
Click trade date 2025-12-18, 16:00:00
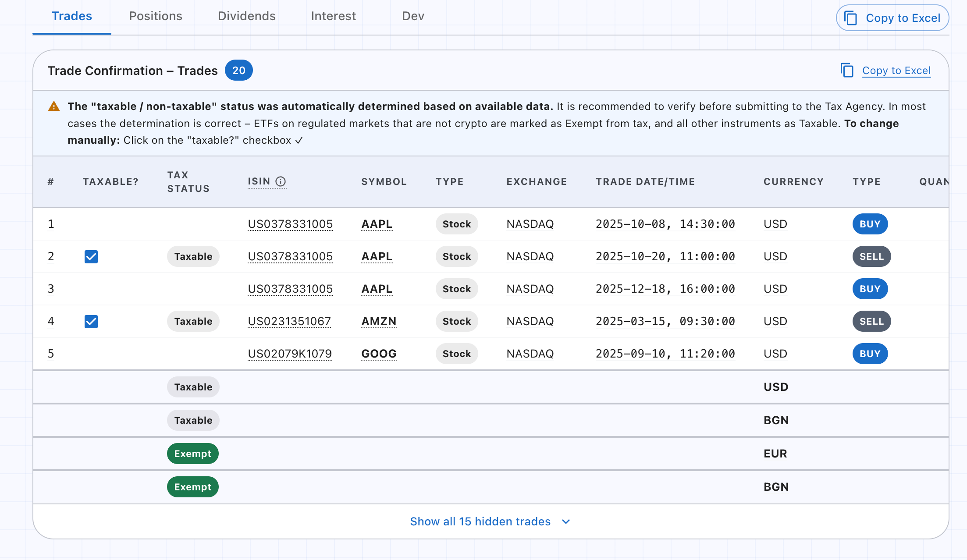click(665, 289)
